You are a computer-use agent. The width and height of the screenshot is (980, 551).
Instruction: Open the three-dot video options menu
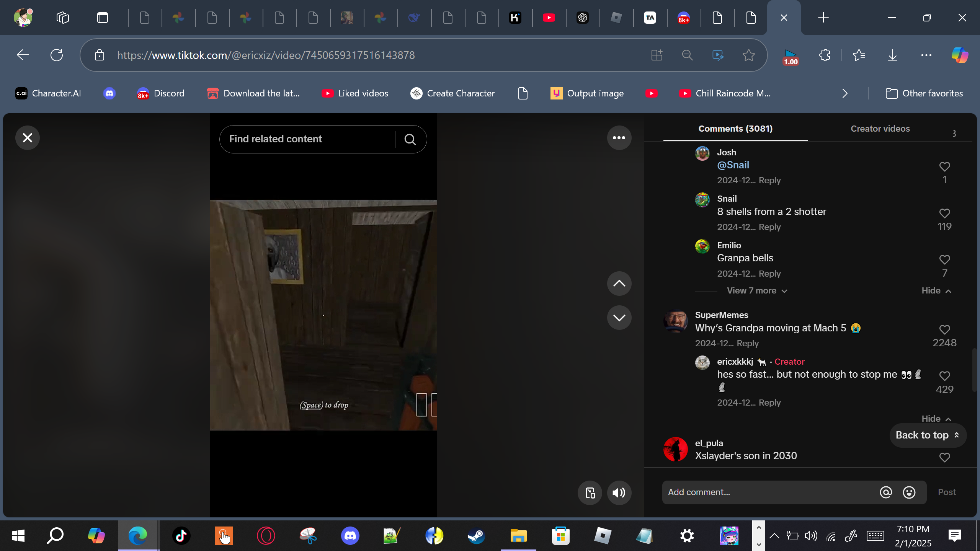coord(619,138)
